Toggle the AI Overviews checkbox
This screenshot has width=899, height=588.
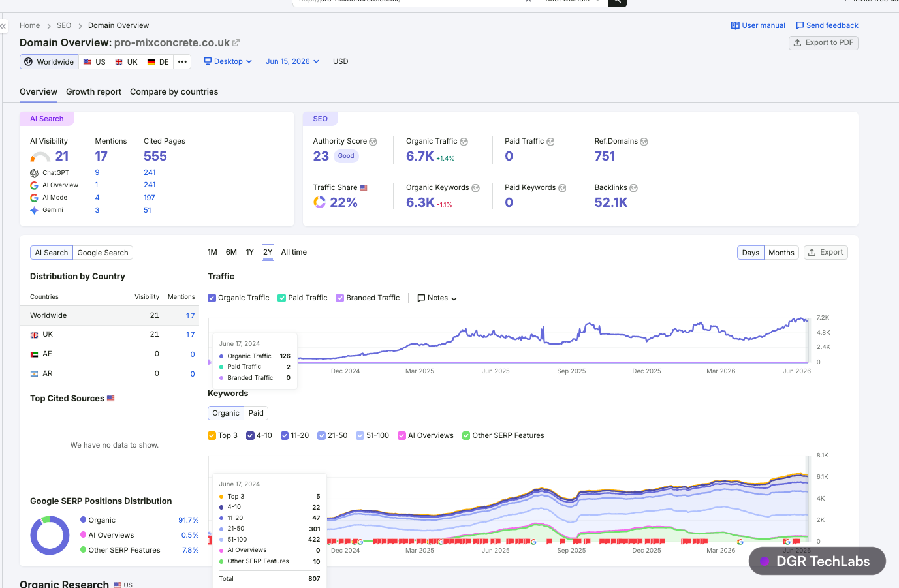402,435
